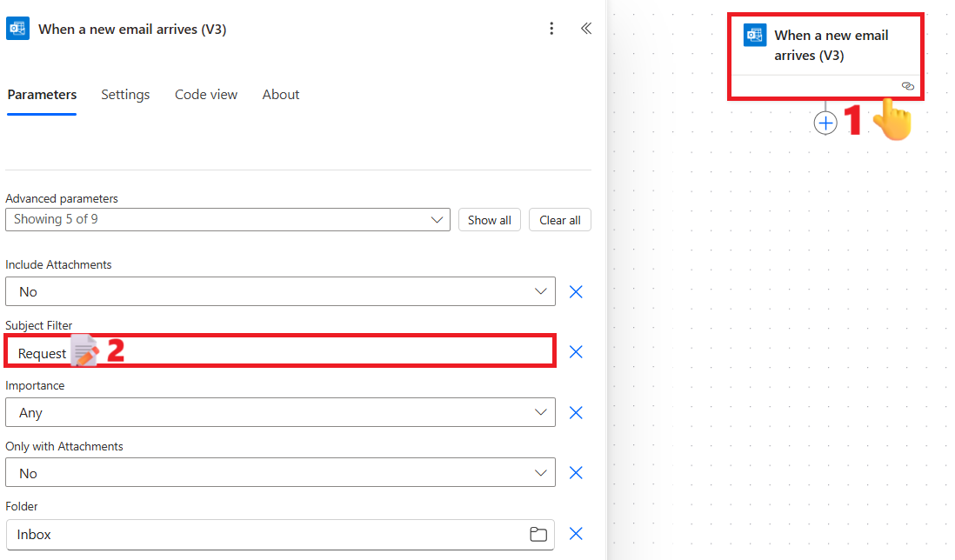Open the Code view tab
Screen dimensions: 955x560
pyautogui.click(x=205, y=94)
